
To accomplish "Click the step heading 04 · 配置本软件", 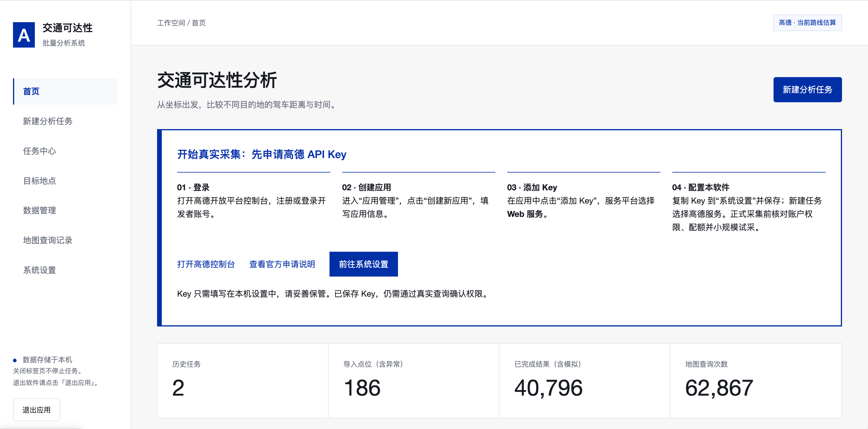I will (x=701, y=187).
